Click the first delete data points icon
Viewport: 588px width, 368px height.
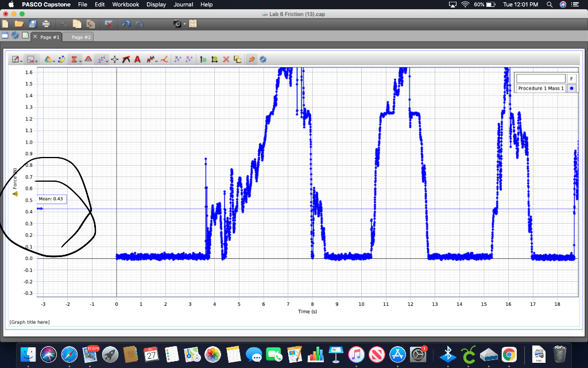(x=178, y=59)
